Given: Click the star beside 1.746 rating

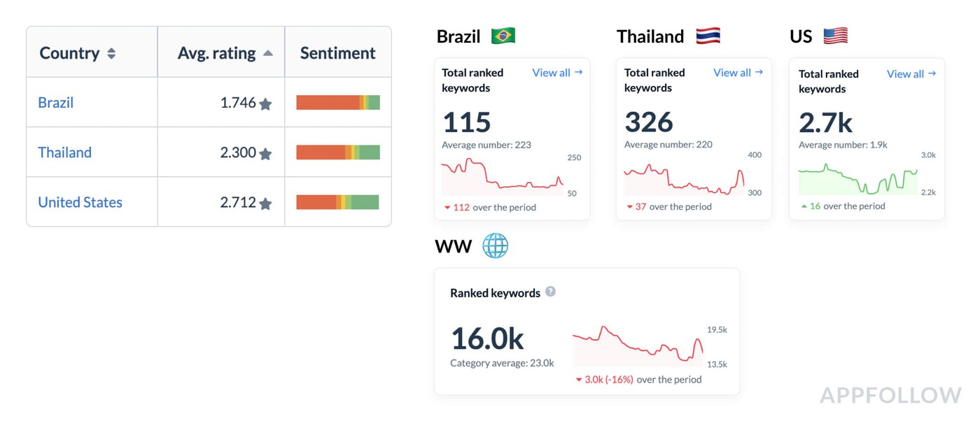Looking at the screenshot, I should 265,104.
